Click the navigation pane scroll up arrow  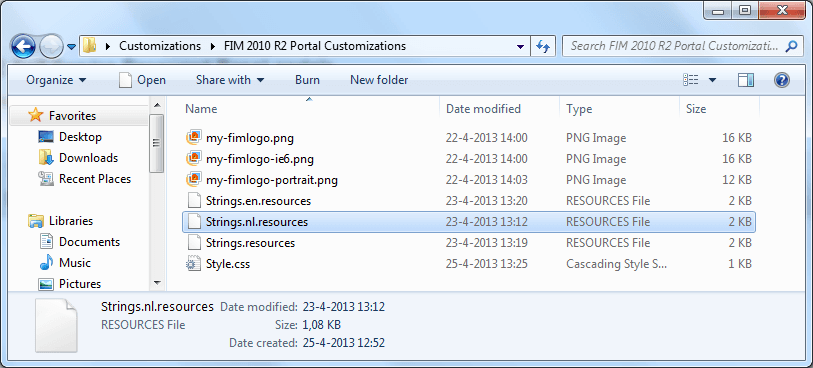coord(157,105)
